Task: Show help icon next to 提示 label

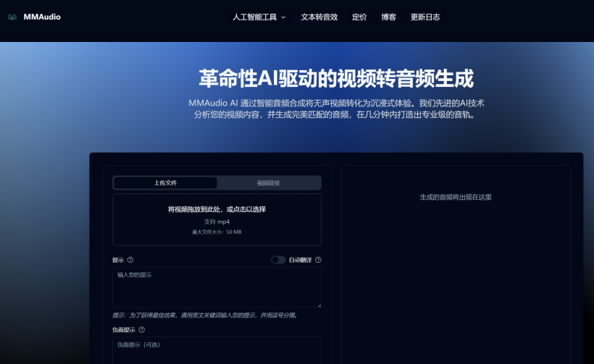Action: click(130, 260)
